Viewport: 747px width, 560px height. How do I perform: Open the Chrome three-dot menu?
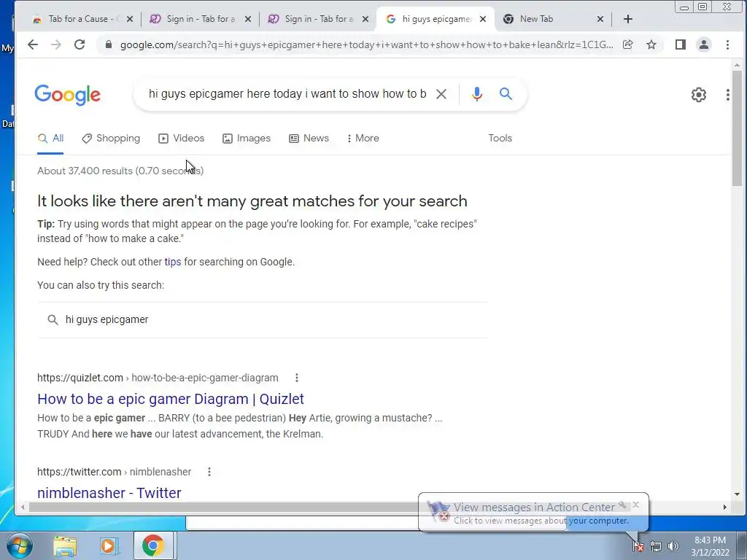pos(727,44)
